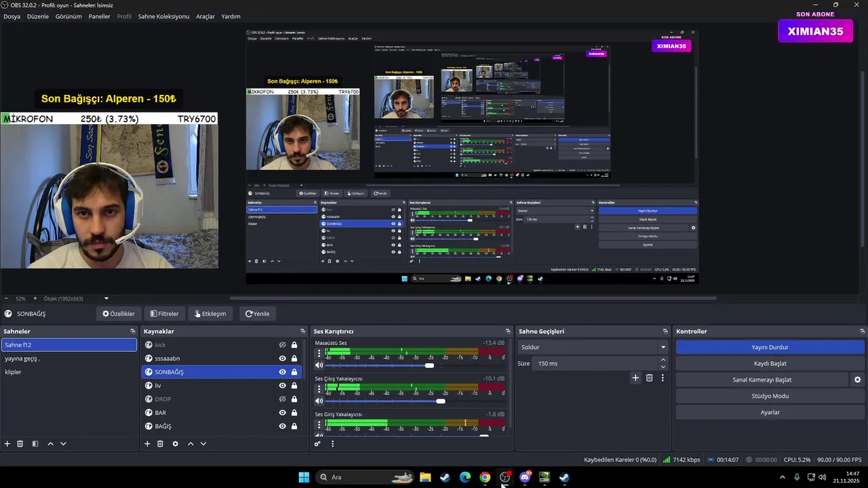This screenshot has height=488, width=868.
Task: Adjust Masaüstü Ses volume slider
Action: click(429, 365)
